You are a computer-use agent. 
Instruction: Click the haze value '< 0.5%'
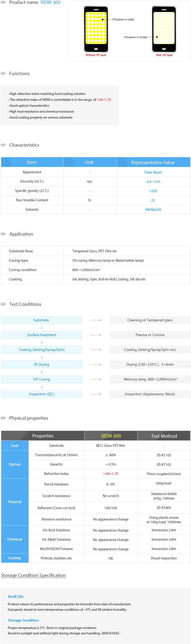click(111, 465)
